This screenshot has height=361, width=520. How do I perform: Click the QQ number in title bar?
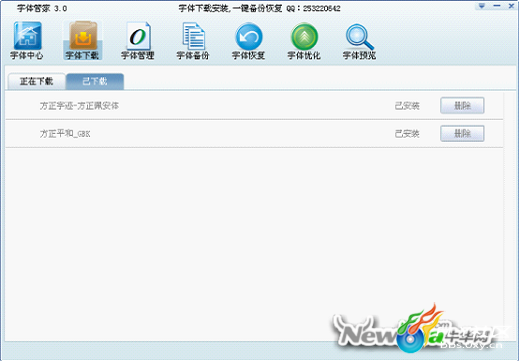(x=322, y=8)
